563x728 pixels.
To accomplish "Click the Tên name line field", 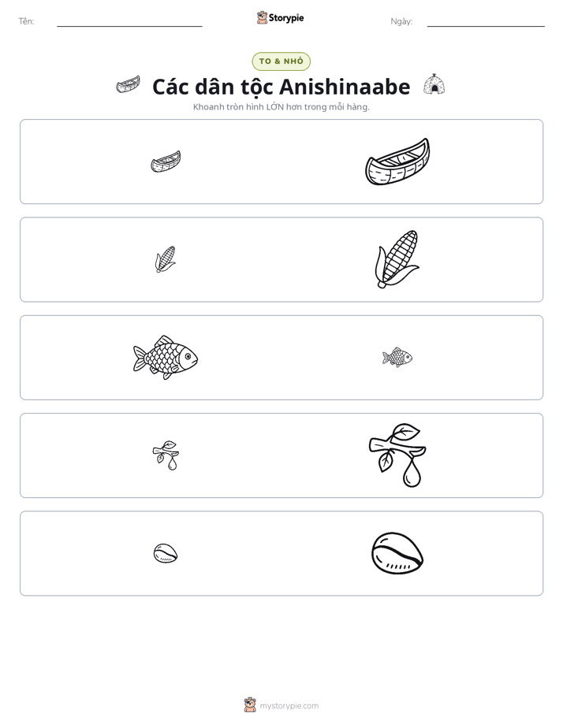I will [129, 21].
